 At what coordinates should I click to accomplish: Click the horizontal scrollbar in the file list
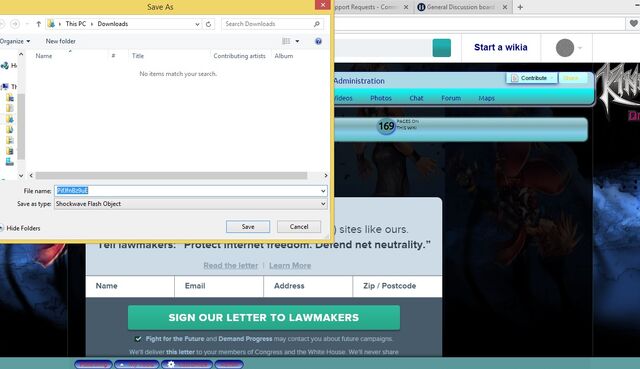[171, 176]
